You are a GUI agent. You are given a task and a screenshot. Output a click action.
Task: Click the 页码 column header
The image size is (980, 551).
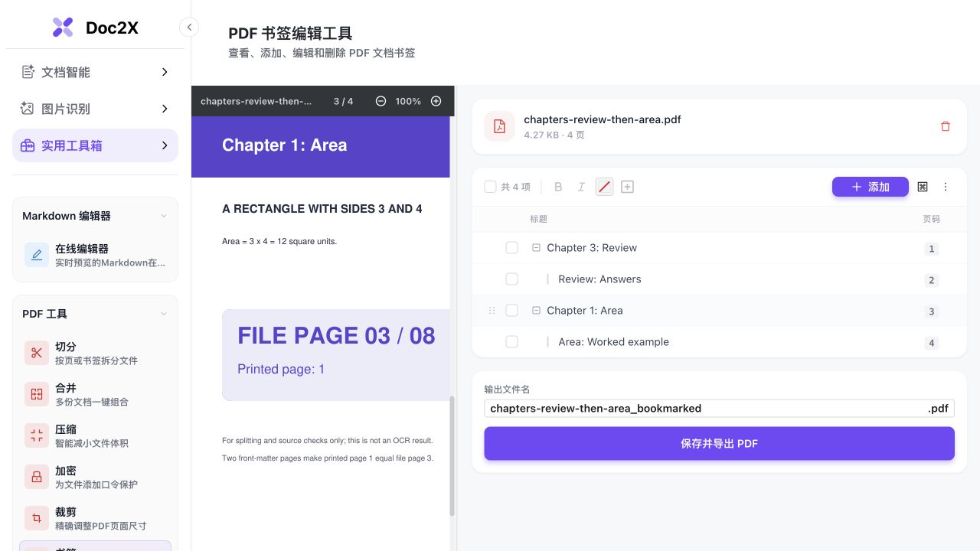pyautogui.click(x=931, y=219)
